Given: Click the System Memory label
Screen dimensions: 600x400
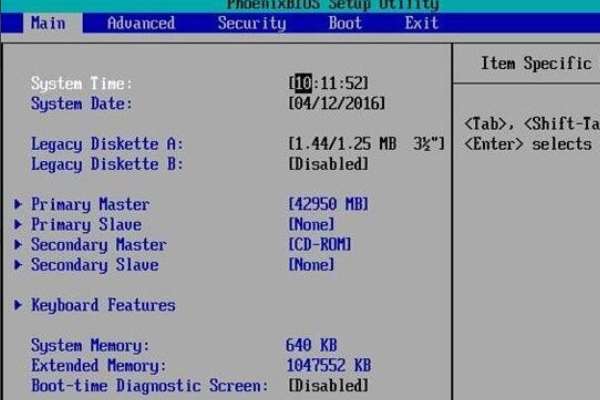Looking at the screenshot, I should (x=90, y=346).
